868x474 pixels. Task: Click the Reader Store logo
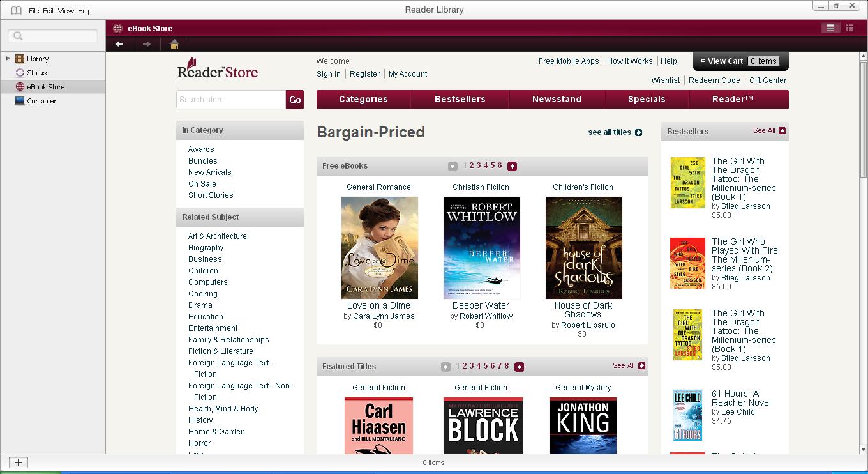[218, 68]
